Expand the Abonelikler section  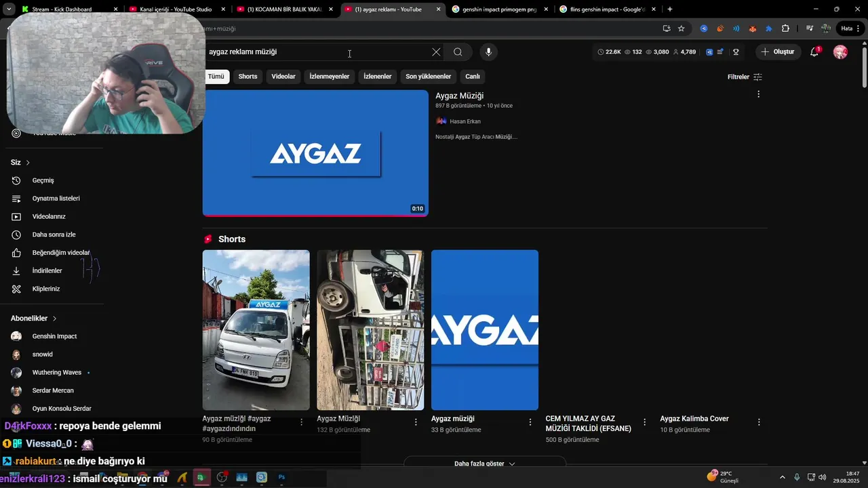tap(34, 319)
